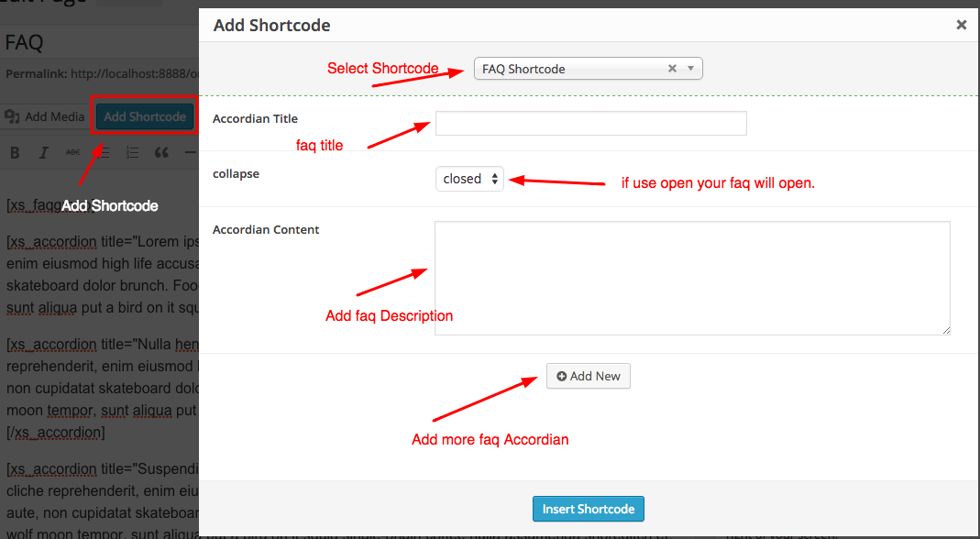Image resolution: width=980 pixels, height=539 pixels.
Task: Click the resize handle of content textarea
Action: point(945,330)
